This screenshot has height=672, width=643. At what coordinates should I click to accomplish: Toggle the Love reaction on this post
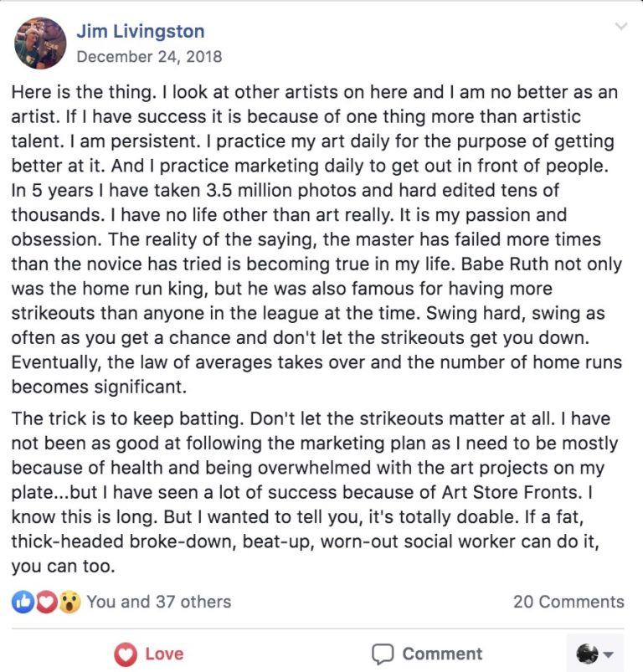149,654
